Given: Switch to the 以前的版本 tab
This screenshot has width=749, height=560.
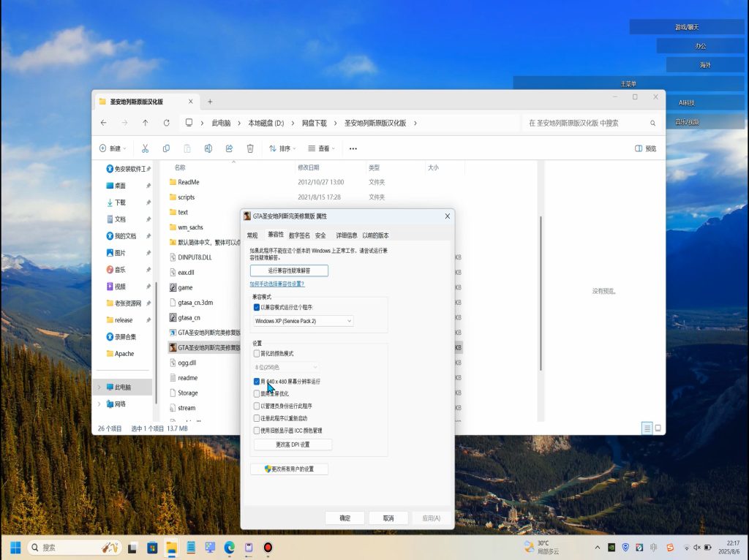Looking at the screenshot, I should pos(375,235).
